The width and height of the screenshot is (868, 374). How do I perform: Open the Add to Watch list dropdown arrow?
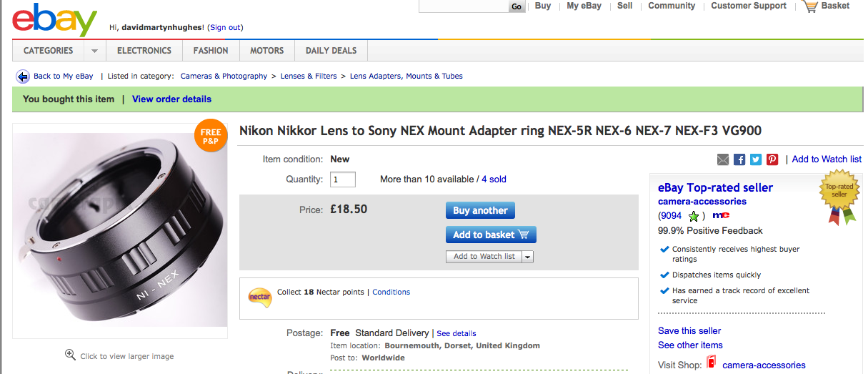click(x=527, y=257)
